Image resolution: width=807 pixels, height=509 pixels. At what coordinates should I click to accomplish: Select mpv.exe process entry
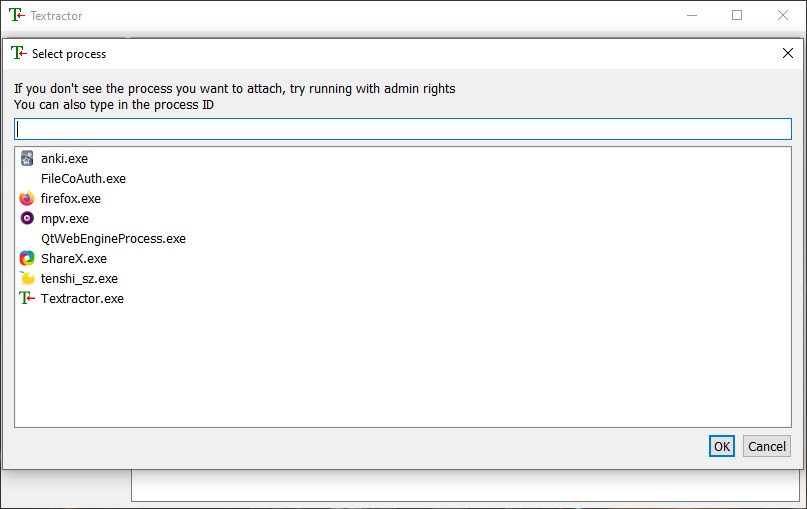coord(65,219)
